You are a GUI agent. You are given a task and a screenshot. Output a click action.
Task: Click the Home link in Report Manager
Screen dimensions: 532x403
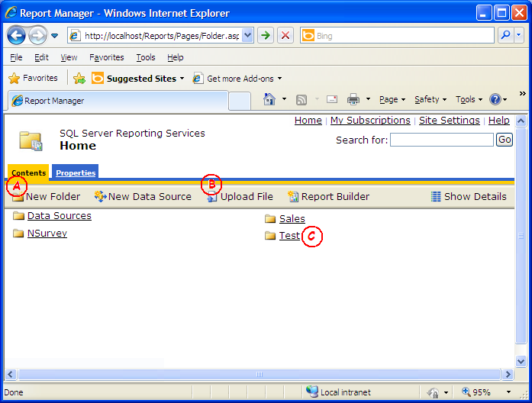[308, 120]
